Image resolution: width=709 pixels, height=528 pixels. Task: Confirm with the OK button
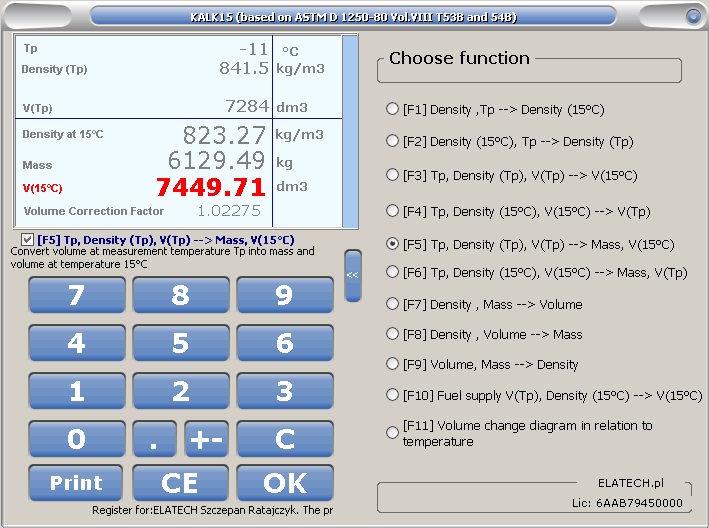point(285,483)
